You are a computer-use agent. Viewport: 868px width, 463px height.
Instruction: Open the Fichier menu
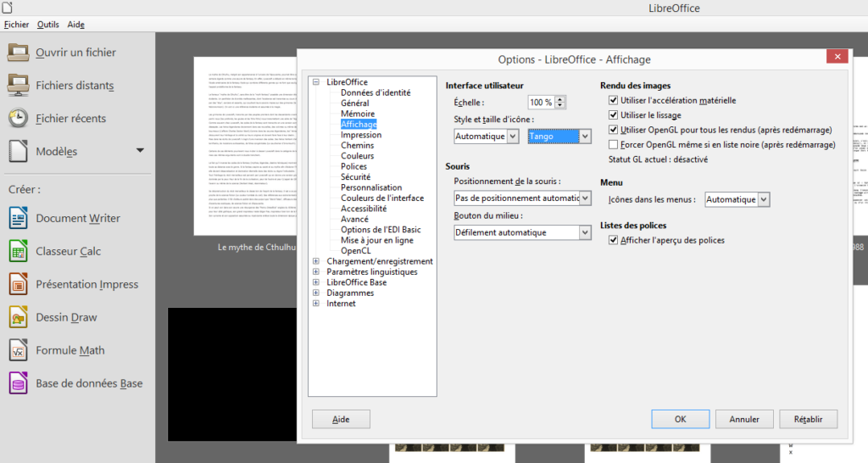tap(16, 25)
